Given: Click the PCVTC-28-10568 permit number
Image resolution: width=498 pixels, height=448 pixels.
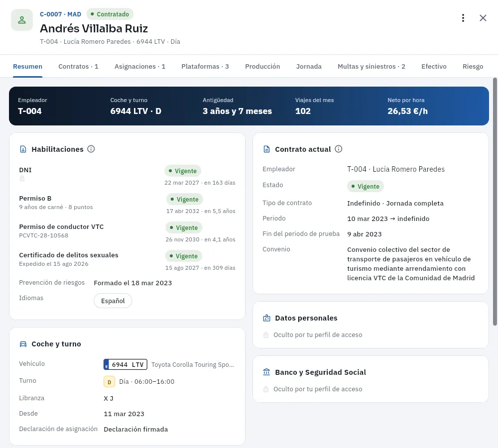Looking at the screenshot, I should coord(43,235).
